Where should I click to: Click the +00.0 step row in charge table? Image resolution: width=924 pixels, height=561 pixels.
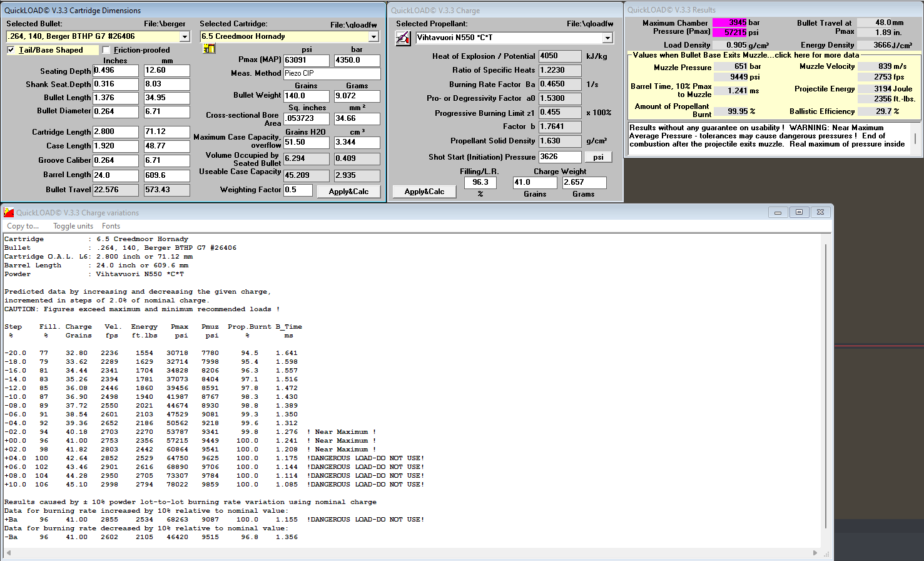click(x=190, y=441)
